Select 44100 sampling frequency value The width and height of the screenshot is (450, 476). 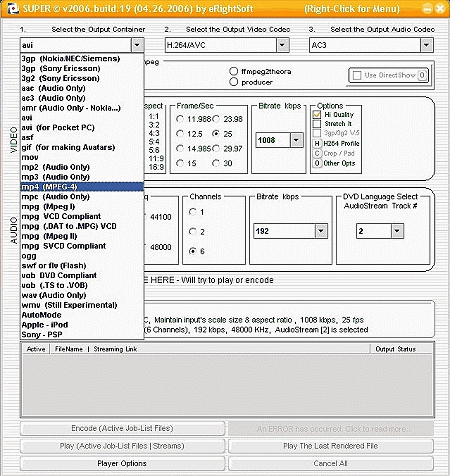[161, 217]
